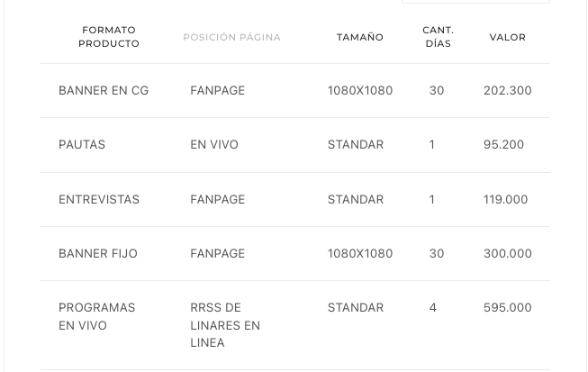
Task: Sort by Valor column header
Action: point(507,37)
